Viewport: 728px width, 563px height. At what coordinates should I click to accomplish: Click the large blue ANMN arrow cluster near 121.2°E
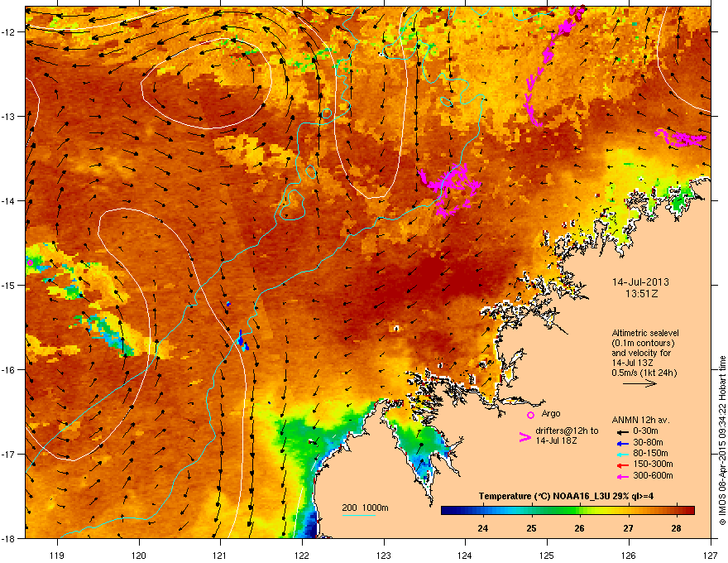click(242, 341)
